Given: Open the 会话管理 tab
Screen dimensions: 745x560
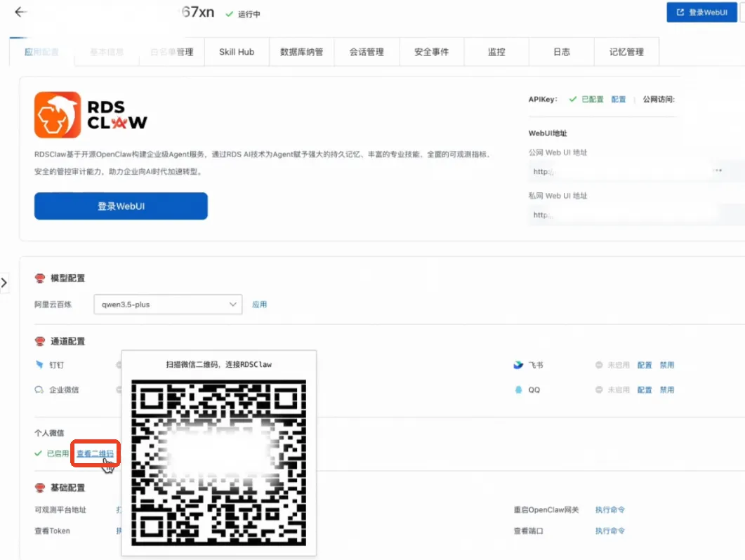Looking at the screenshot, I should click(x=367, y=52).
